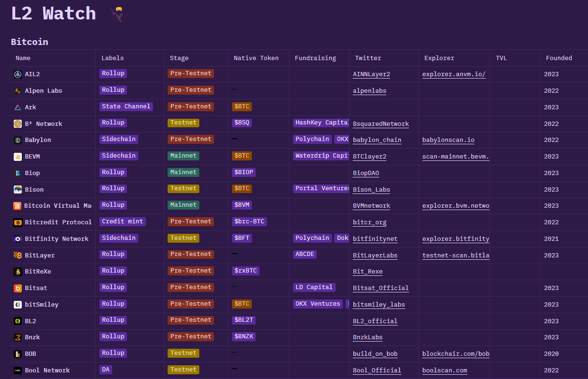Click the Bitfinity Network logo icon

tap(18, 239)
